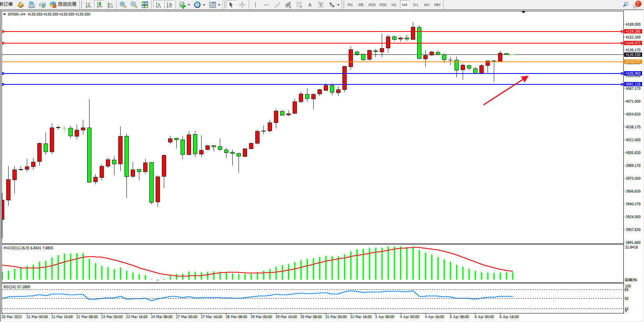
Task: Click the zoom out magnifier icon
Action: tap(134, 5)
